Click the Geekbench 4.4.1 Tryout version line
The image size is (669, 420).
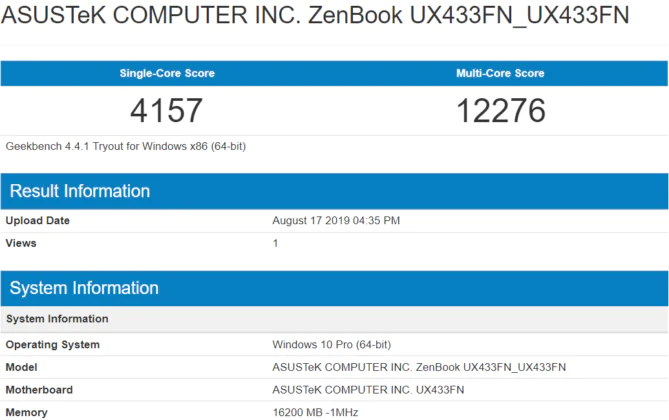[x=125, y=146]
